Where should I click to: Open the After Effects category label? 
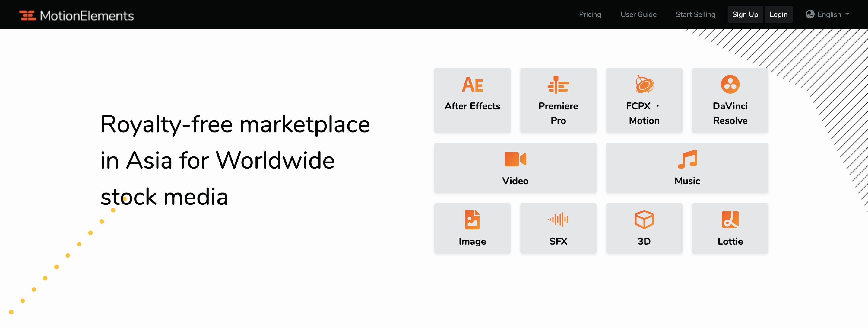[472, 106]
